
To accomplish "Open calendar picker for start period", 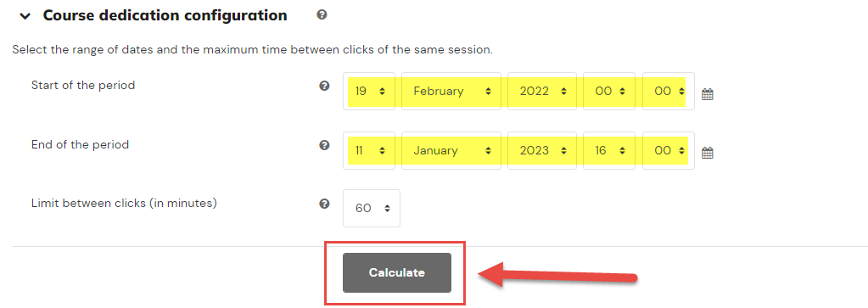I will point(708,94).
